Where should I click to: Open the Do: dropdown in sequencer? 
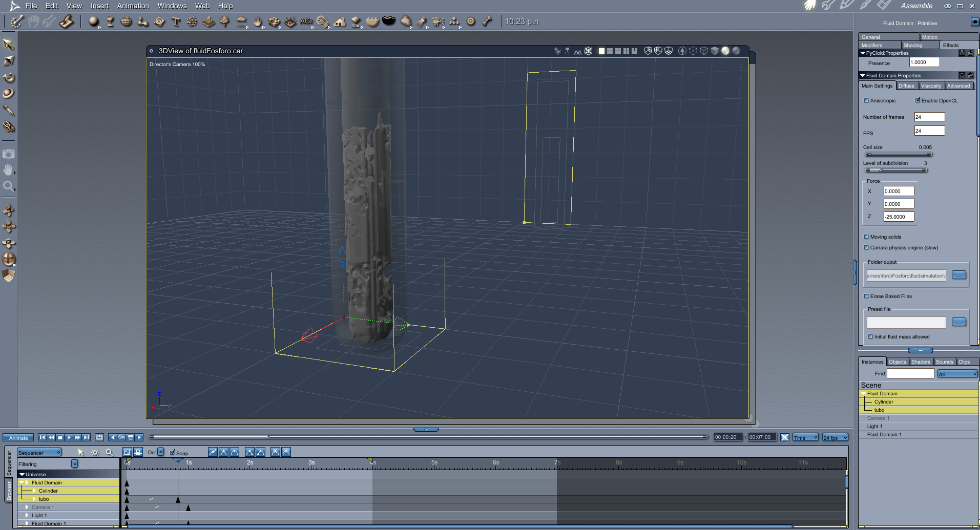coord(160,452)
